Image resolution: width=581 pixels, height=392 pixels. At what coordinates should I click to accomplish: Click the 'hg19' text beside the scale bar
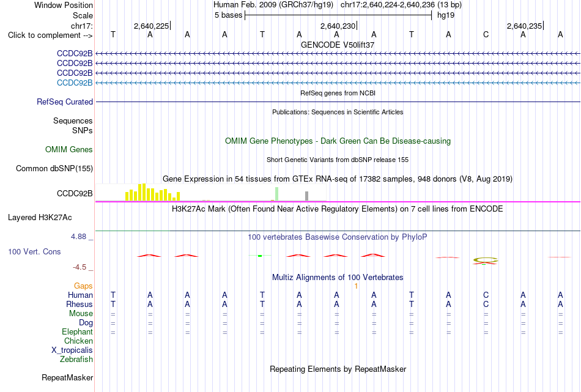tap(446, 15)
